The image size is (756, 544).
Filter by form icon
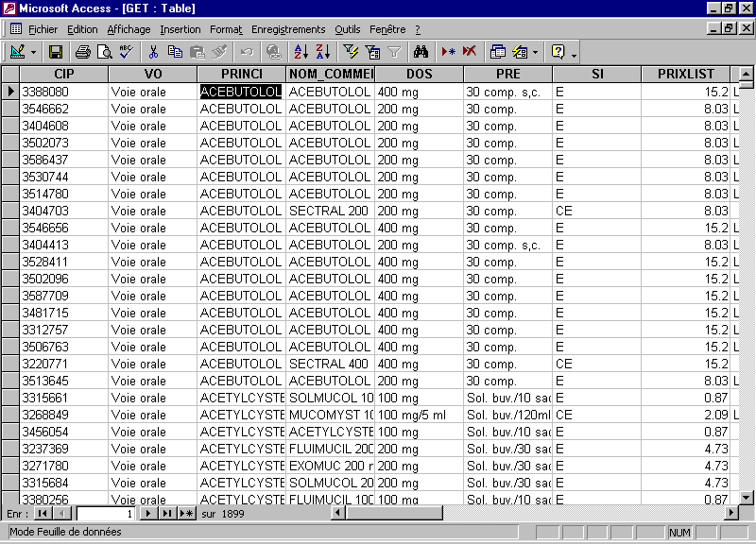pos(372,52)
